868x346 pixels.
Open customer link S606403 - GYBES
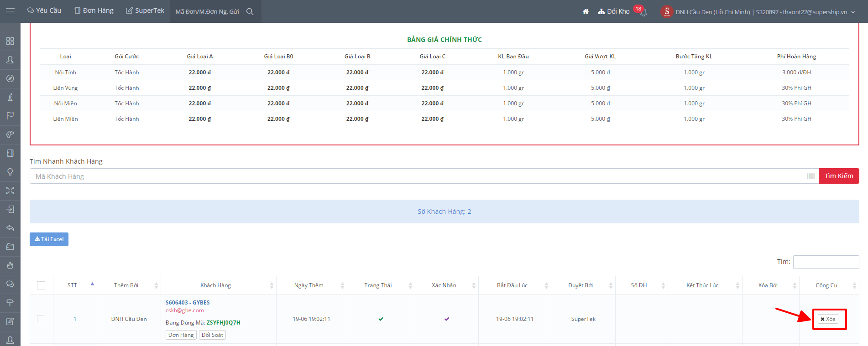(x=188, y=303)
